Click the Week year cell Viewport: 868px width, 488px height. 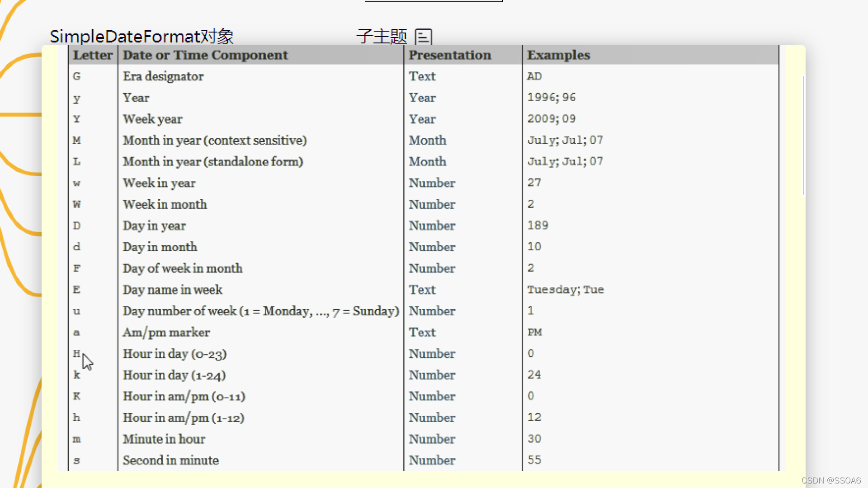tap(152, 119)
